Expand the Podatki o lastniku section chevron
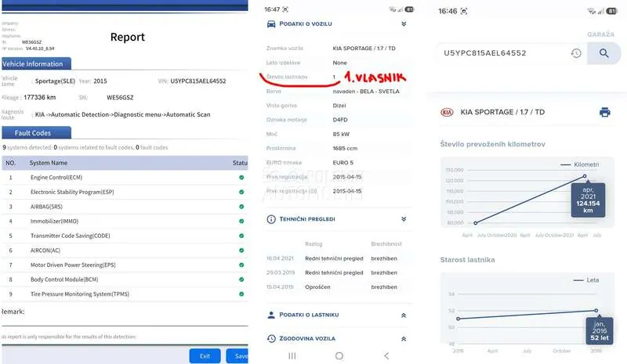This screenshot has height=364, width=627. (404, 315)
